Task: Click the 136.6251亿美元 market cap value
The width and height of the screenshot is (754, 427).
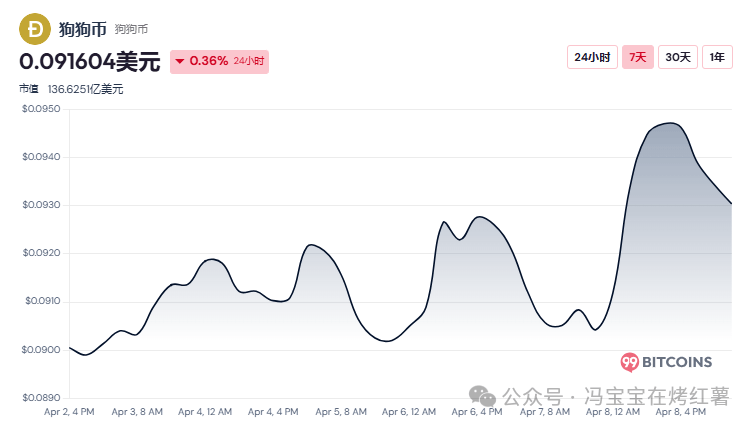Action: 86,89
